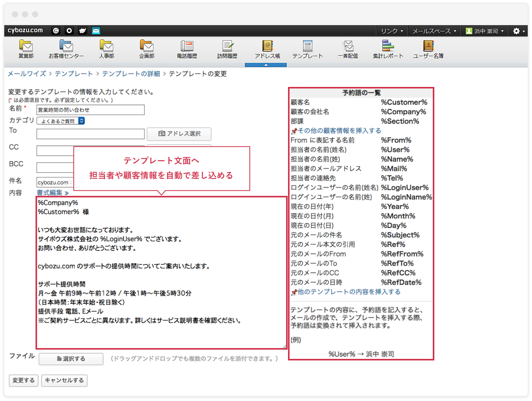Open the settings gear menu
This screenshot has width=532, height=401.
[518, 31]
